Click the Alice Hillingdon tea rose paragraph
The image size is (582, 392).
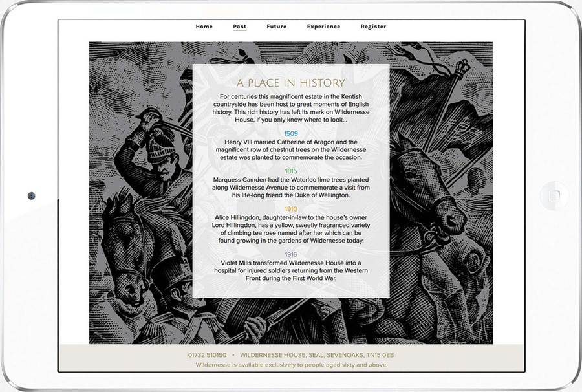[291, 230]
